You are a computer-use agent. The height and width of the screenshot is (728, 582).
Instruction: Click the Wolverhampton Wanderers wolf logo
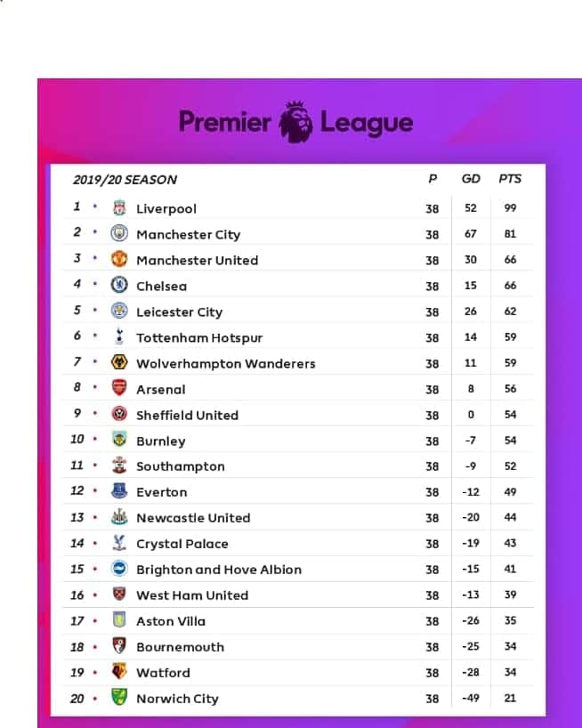pyautogui.click(x=119, y=362)
